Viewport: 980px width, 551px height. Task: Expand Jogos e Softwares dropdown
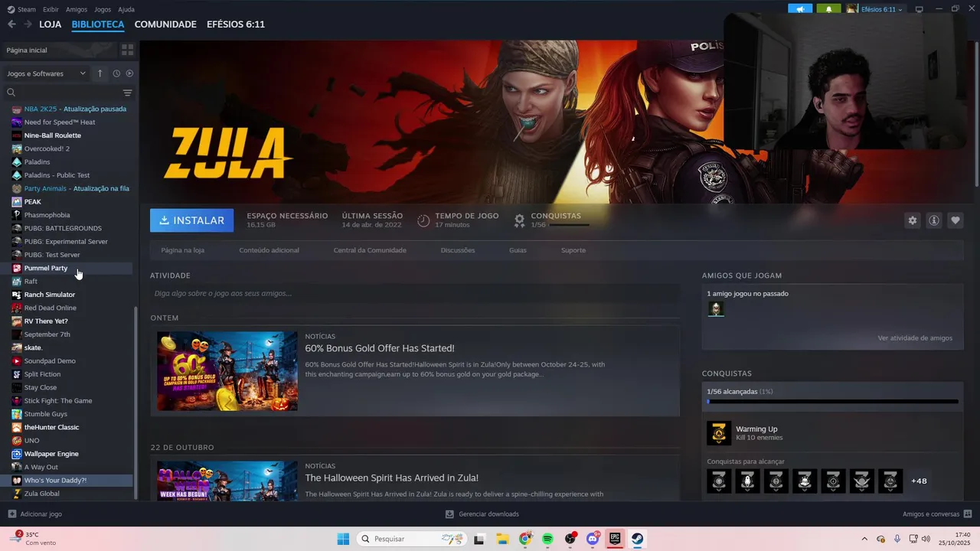pos(46,73)
